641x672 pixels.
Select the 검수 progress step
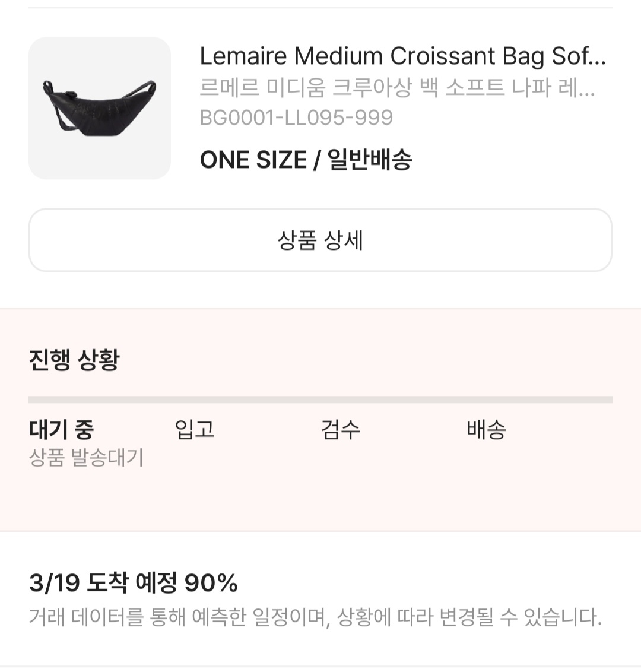click(x=341, y=429)
